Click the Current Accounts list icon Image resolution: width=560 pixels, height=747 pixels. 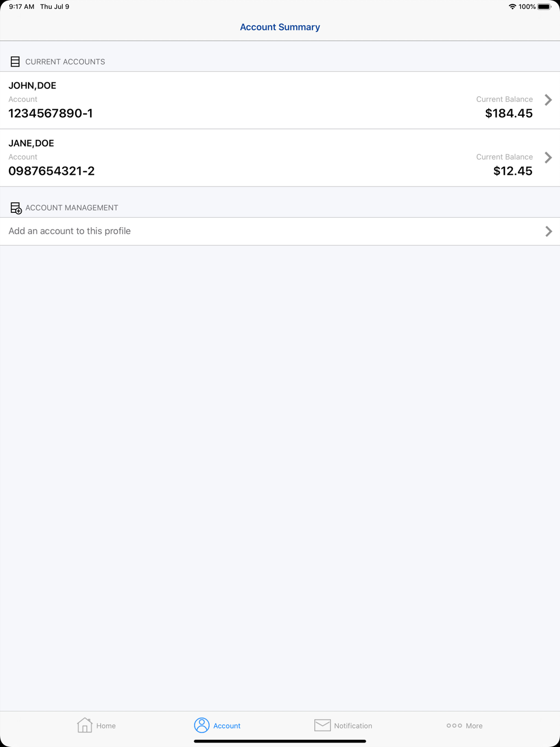click(15, 62)
